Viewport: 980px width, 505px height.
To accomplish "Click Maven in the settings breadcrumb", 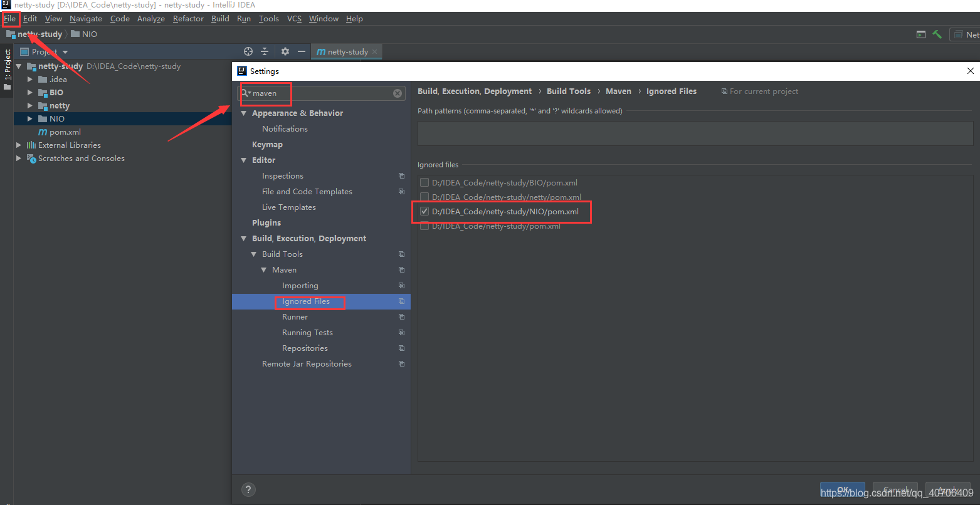I will tap(618, 91).
